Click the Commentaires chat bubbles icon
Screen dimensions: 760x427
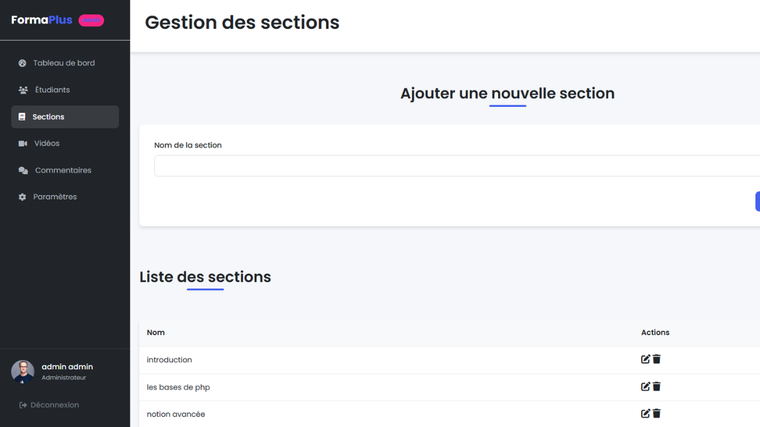coord(23,171)
